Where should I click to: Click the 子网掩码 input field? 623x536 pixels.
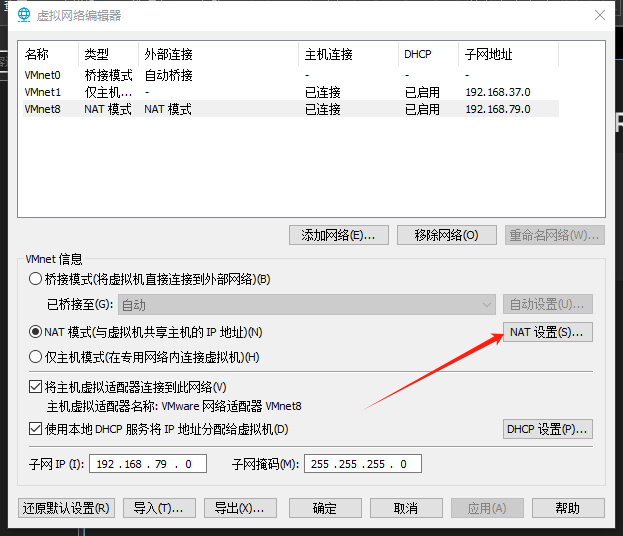[x=363, y=464]
